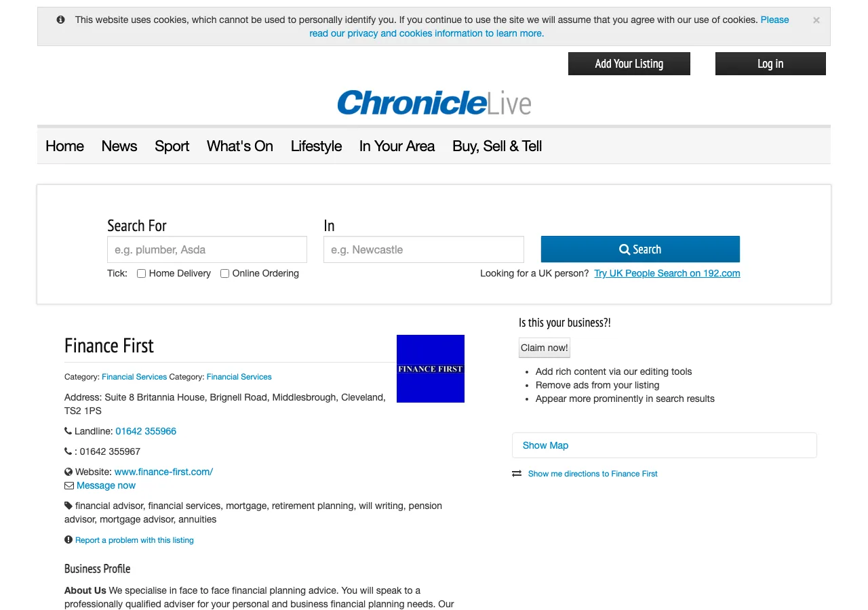
Task: Open What's On in the navigation bar
Action: [x=240, y=146]
